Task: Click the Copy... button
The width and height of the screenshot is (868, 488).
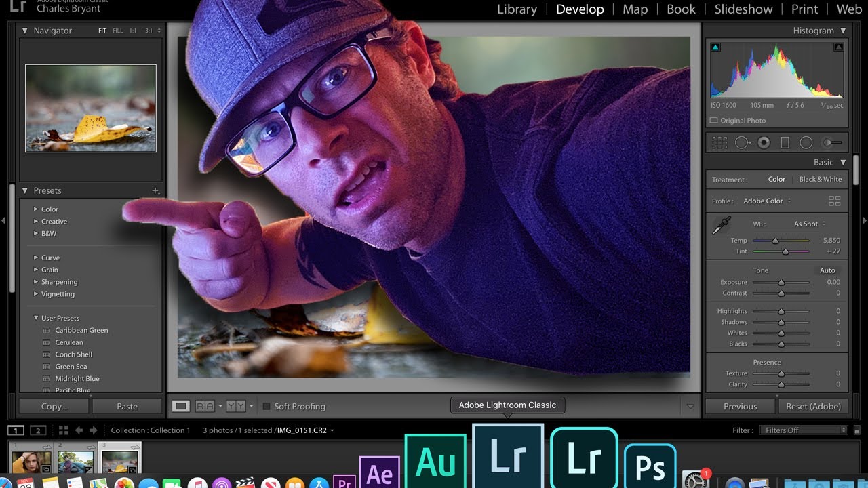Action: 54,407
